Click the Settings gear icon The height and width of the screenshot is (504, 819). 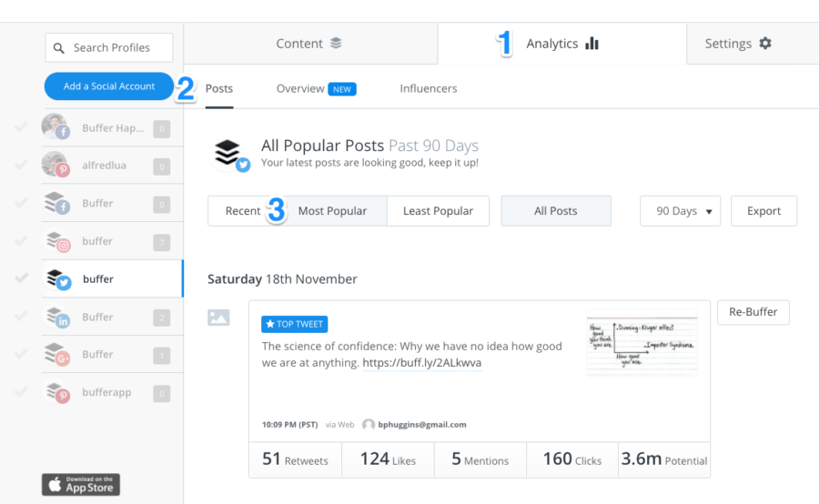click(x=765, y=44)
